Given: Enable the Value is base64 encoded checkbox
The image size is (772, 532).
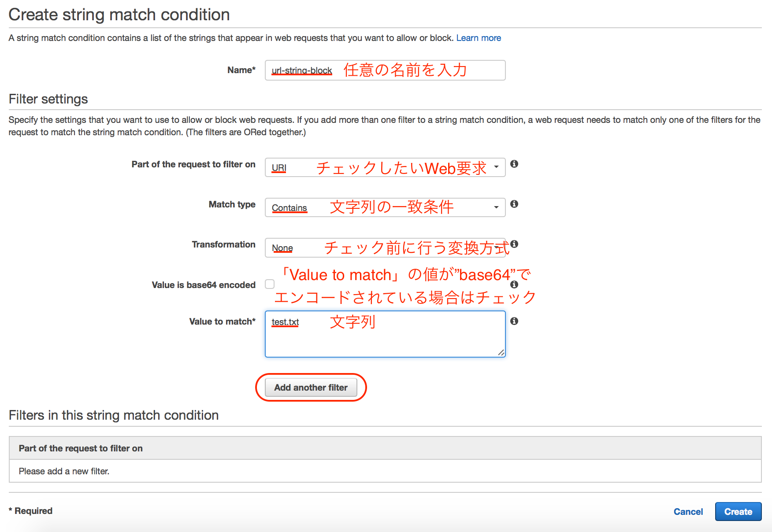Looking at the screenshot, I should tap(269, 284).
